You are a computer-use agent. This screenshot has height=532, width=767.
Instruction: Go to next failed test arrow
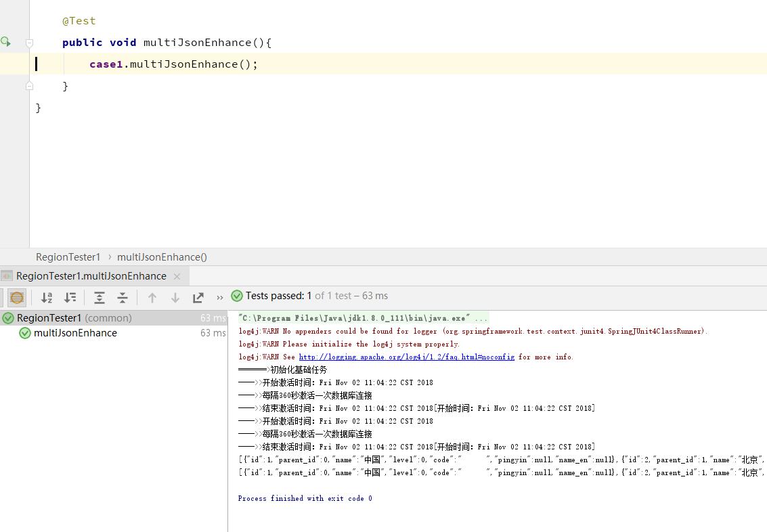point(175,297)
